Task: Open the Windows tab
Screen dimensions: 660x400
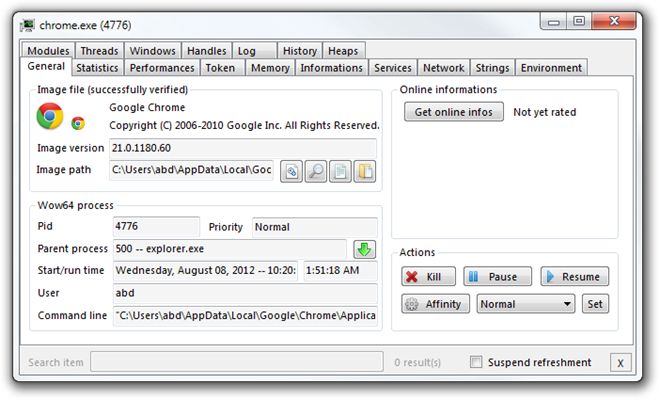Action: (152, 51)
